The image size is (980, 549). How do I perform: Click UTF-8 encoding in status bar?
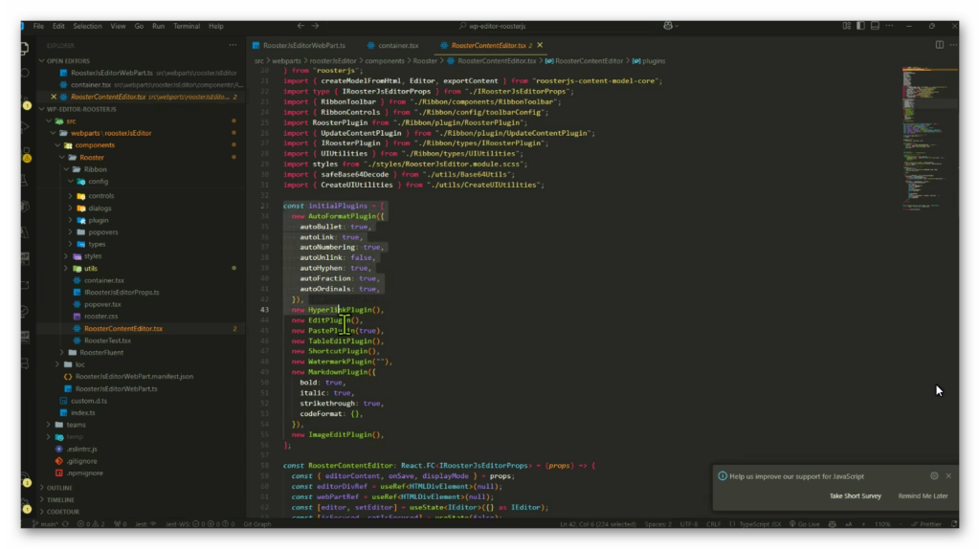689,524
